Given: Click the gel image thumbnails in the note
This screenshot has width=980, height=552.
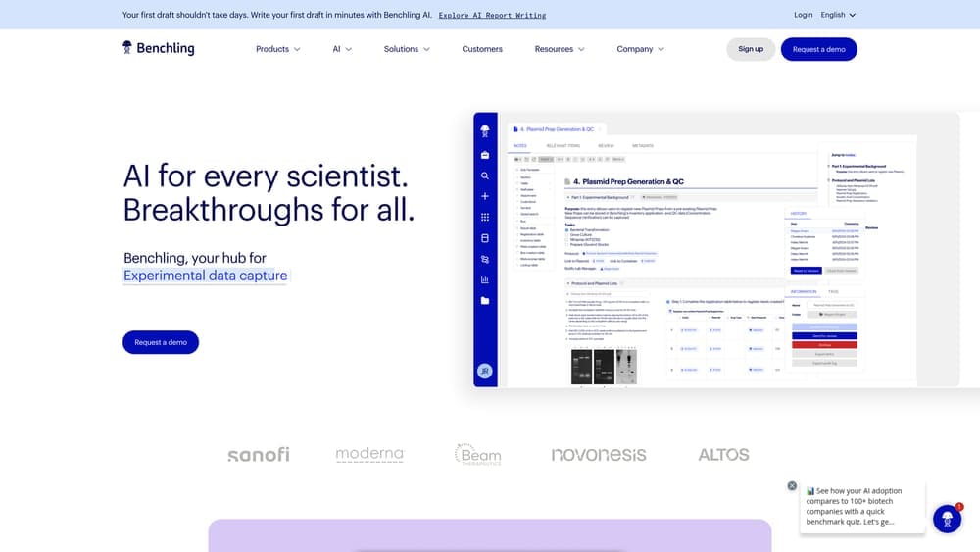Looking at the screenshot, I should coord(604,366).
